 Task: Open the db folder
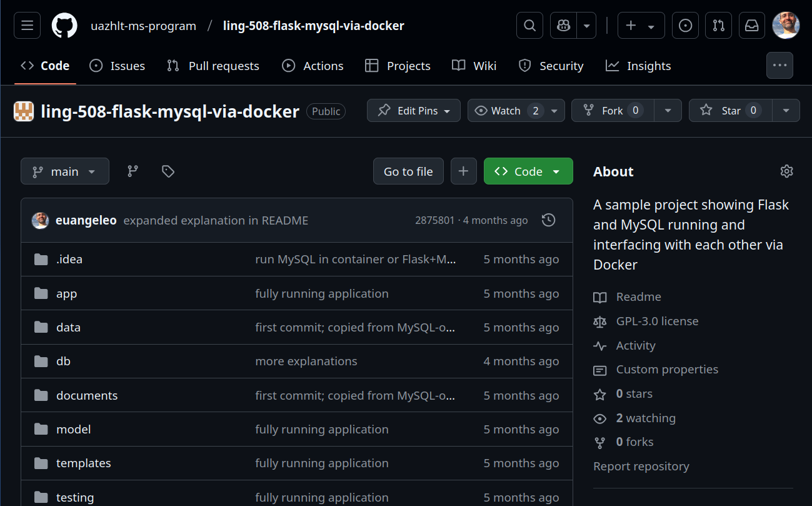(63, 361)
